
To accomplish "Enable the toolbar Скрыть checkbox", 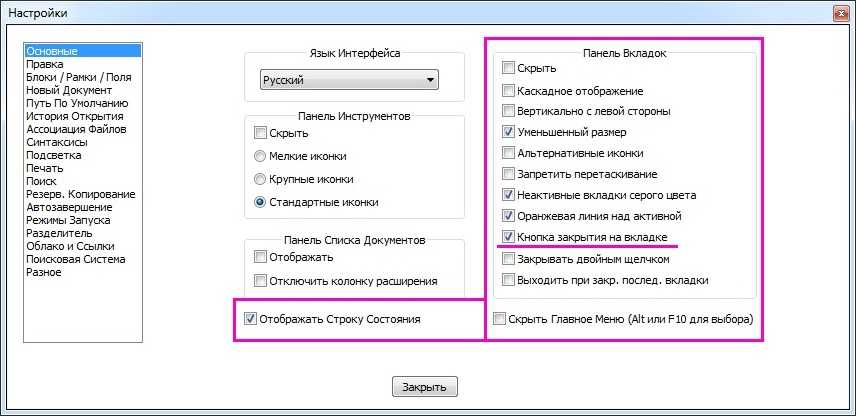I will coord(261,133).
